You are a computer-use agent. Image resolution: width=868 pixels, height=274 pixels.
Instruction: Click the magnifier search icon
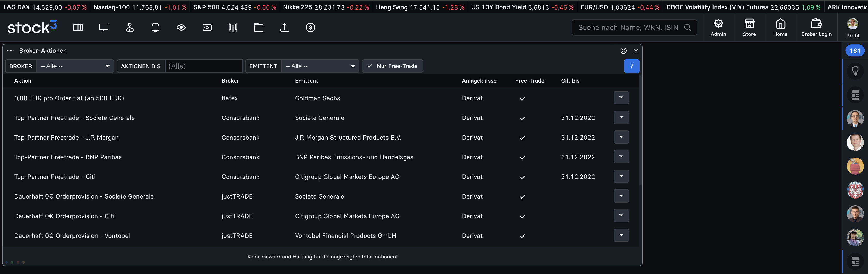[688, 28]
